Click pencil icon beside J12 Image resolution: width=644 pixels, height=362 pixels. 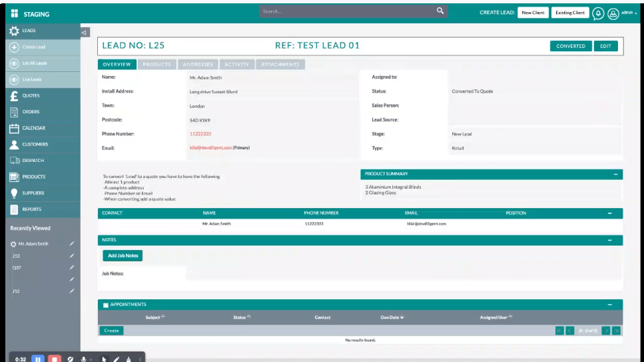[x=72, y=291]
